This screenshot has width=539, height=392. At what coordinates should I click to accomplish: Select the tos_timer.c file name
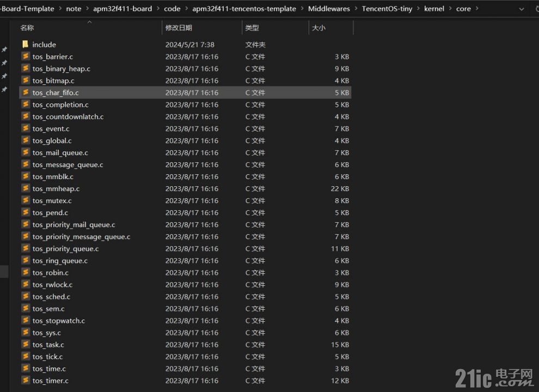click(x=51, y=381)
